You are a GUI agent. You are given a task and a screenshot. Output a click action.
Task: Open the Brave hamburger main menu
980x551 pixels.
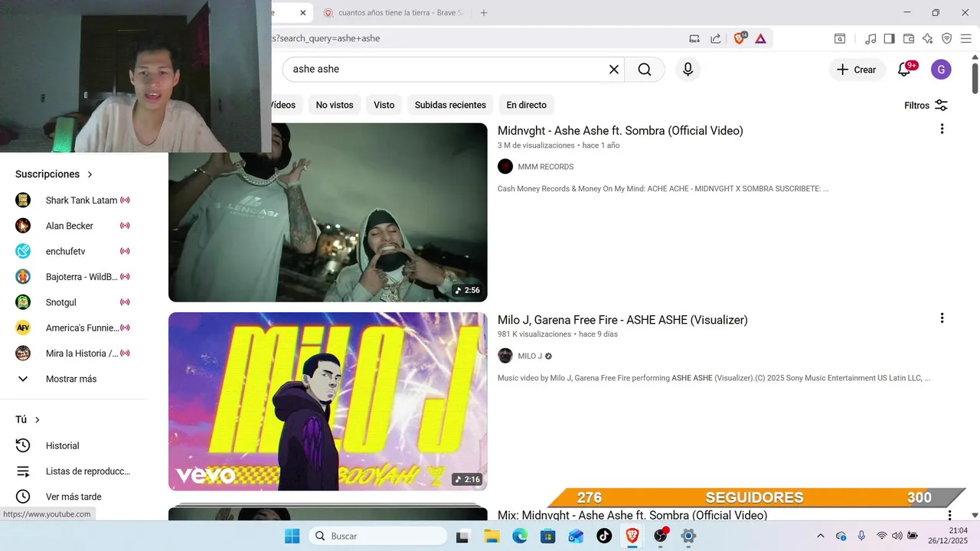[965, 38]
